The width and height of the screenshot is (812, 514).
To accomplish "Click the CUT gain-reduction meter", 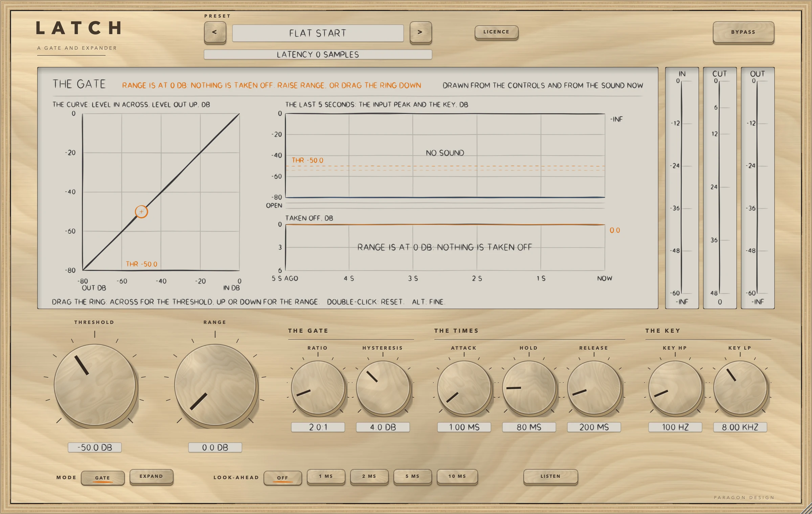I will [x=720, y=188].
